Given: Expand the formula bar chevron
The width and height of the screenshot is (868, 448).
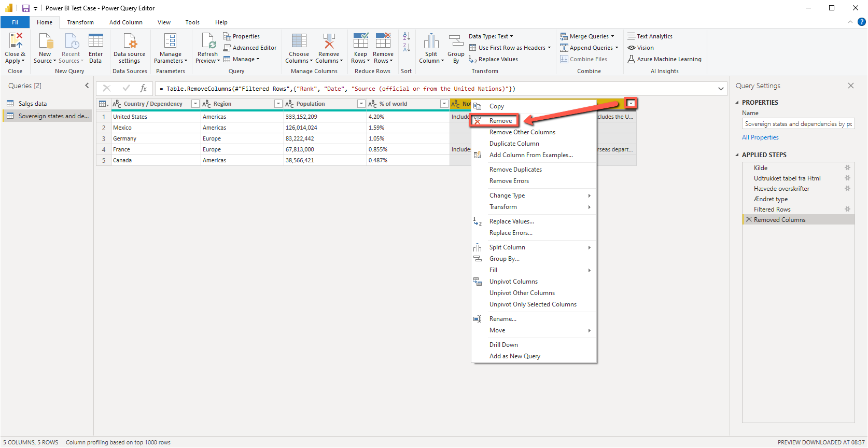Looking at the screenshot, I should point(721,89).
